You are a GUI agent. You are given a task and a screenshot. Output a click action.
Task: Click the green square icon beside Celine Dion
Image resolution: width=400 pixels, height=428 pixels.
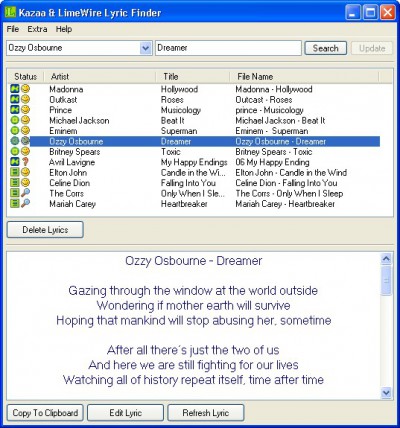click(x=15, y=182)
